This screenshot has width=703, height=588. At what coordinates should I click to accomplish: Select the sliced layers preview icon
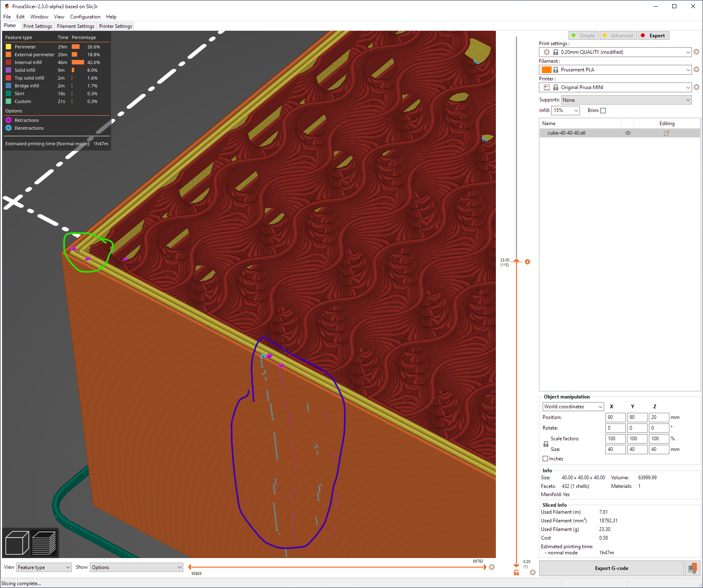44,542
